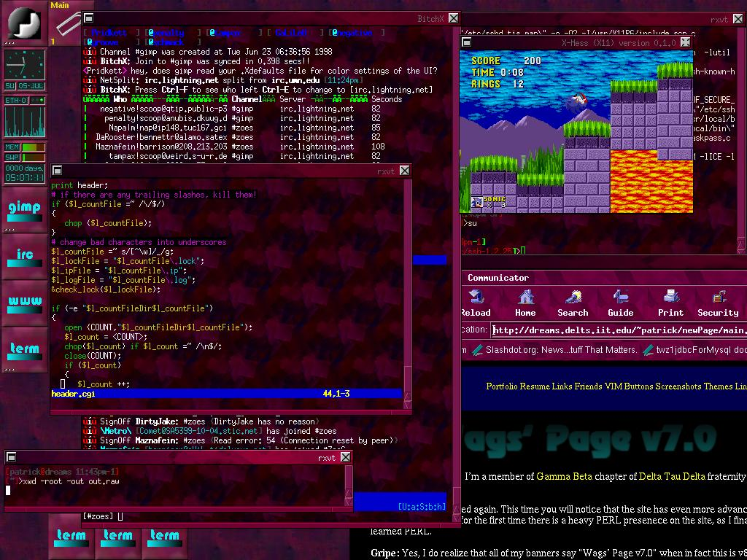This screenshot has width=747, height=560.
Task: Click the Friends link
Action: [x=589, y=386]
